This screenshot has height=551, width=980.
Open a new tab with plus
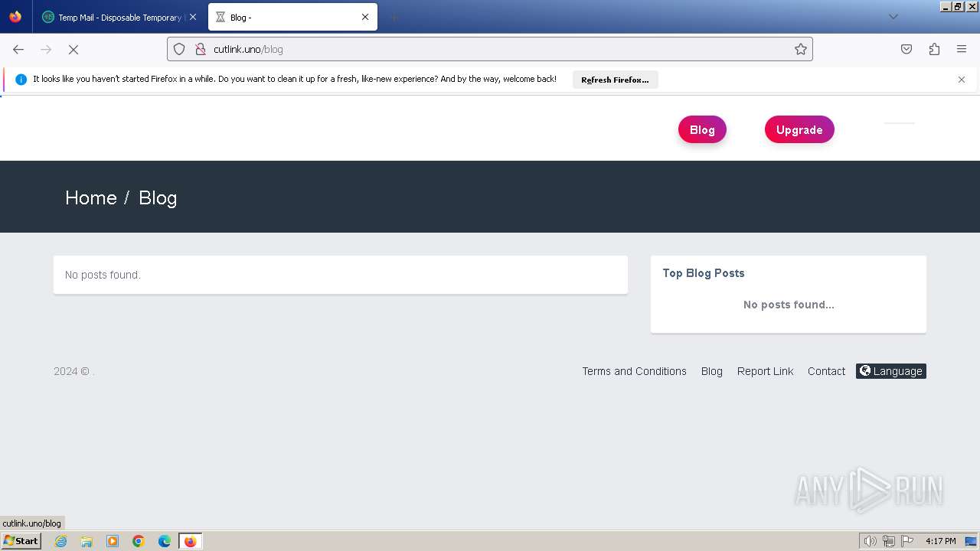tap(394, 17)
